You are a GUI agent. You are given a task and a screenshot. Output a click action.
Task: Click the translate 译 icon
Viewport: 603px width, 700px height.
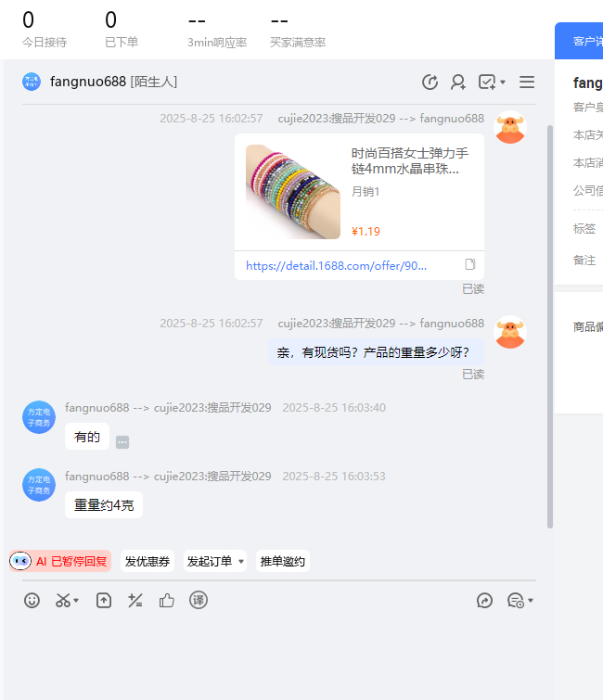pos(199,601)
